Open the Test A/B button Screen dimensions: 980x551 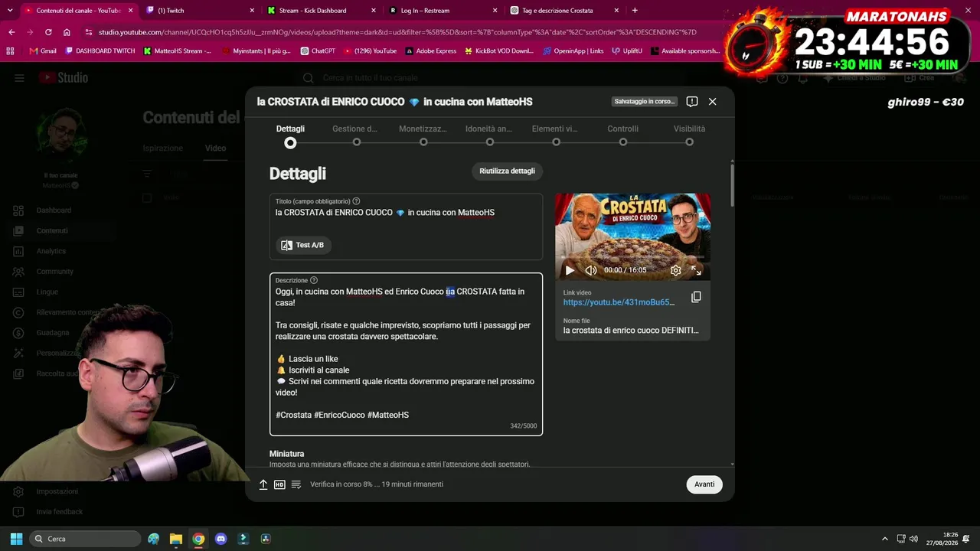click(303, 245)
